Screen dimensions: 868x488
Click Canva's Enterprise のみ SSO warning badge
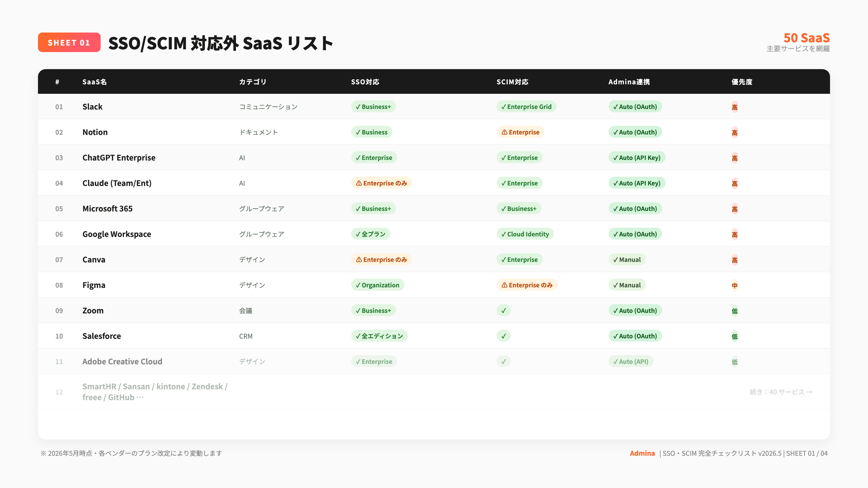click(x=381, y=260)
